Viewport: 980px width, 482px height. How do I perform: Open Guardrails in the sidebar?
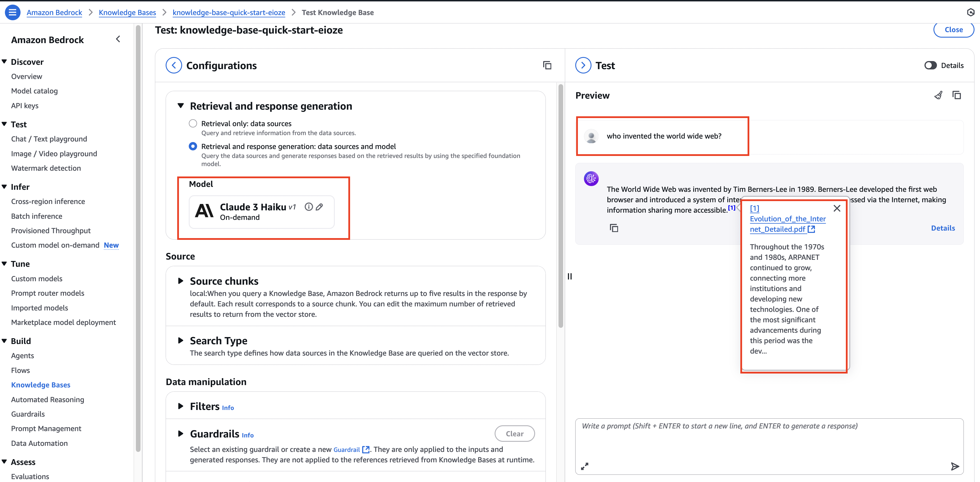(x=28, y=414)
